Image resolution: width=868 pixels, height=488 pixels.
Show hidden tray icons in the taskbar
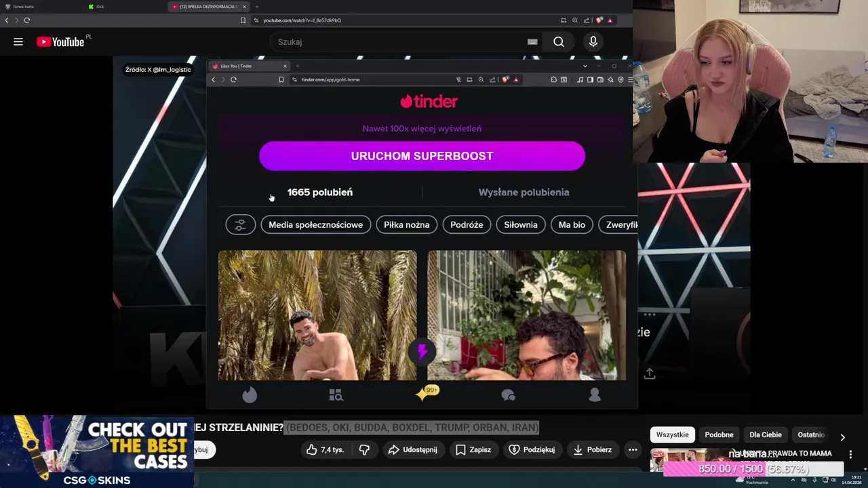[x=793, y=480]
